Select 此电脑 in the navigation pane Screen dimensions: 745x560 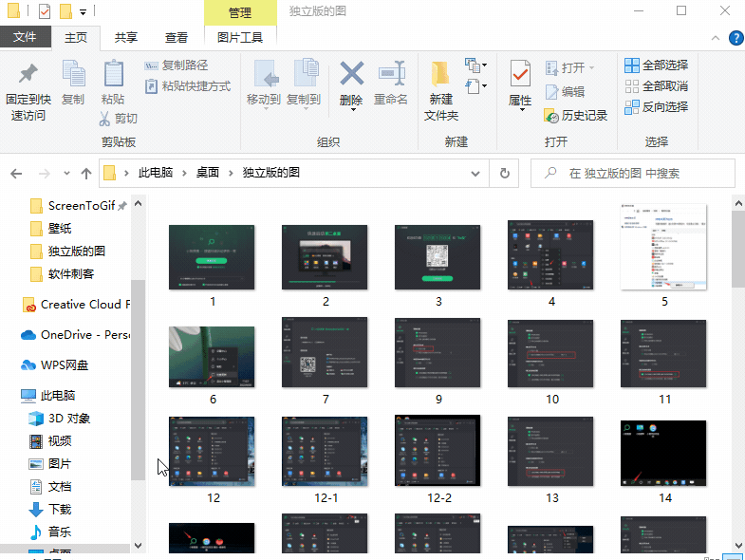click(x=48, y=396)
